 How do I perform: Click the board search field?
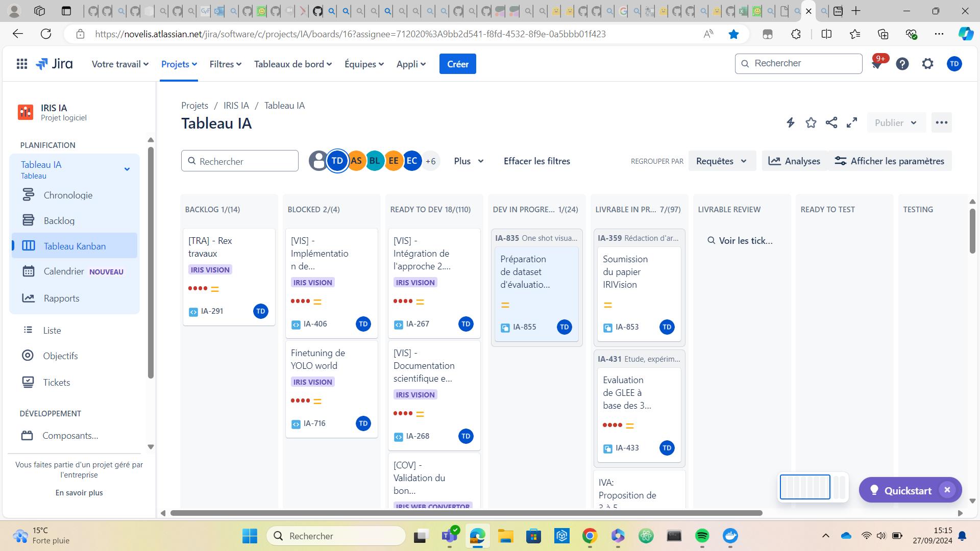(x=240, y=161)
